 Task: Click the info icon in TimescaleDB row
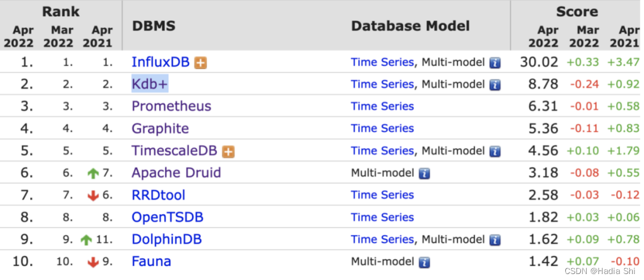[x=494, y=152]
